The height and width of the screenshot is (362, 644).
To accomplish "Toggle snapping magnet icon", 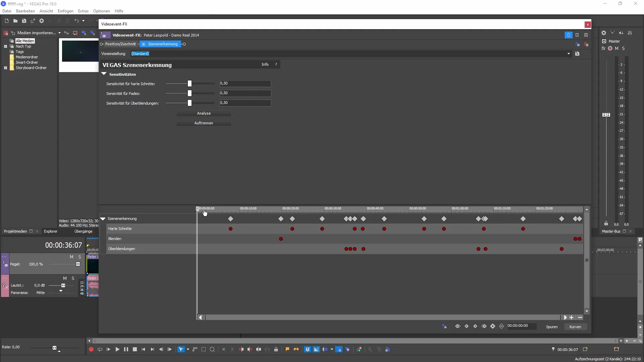I will [x=308, y=349].
